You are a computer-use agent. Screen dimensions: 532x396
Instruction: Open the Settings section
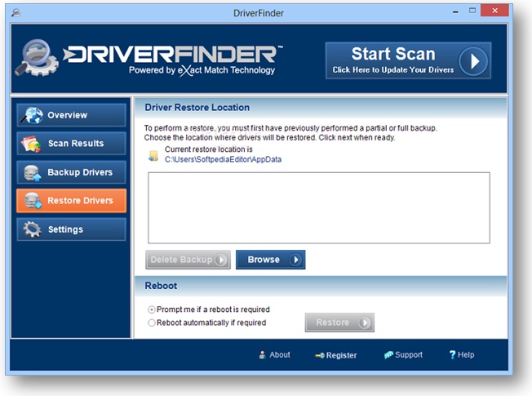point(71,229)
